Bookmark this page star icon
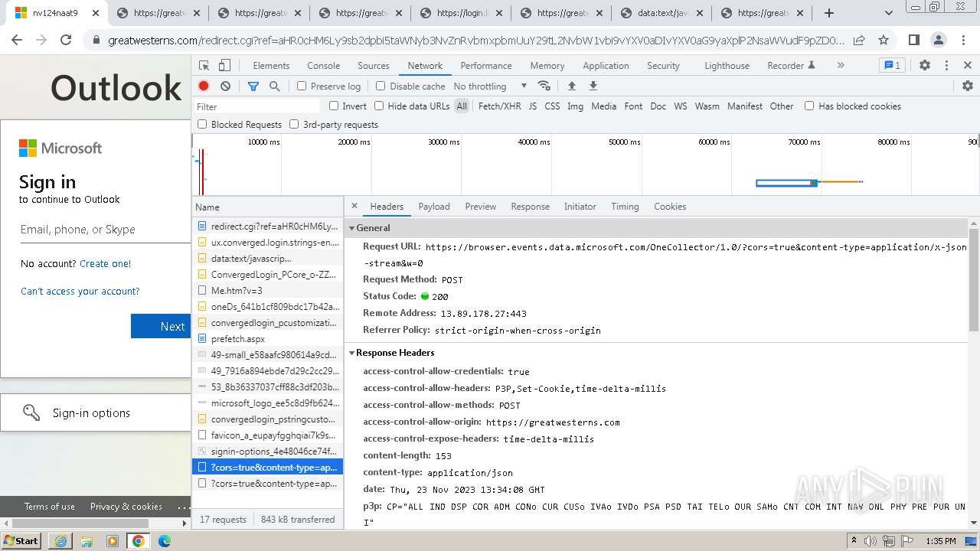The width and height of the screenshot is (980, 551). [884, 41]
